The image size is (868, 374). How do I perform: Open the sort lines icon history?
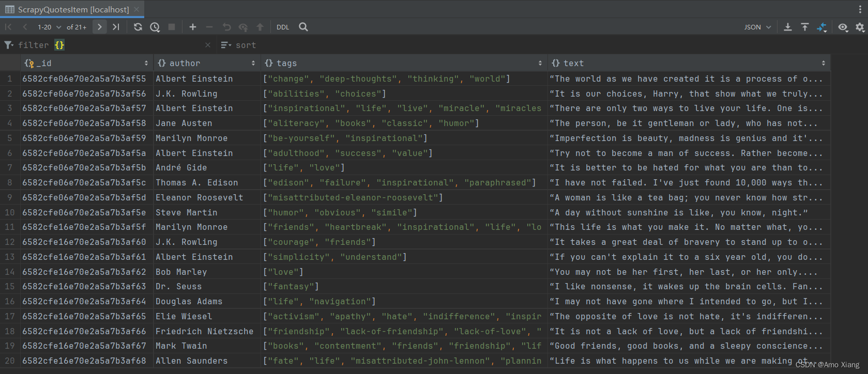point(226,45)
